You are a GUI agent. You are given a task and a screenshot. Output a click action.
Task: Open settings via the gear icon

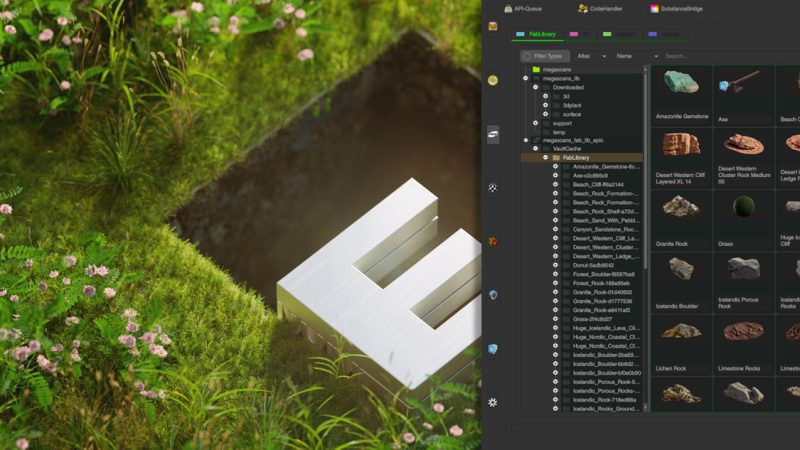point(493,403)
